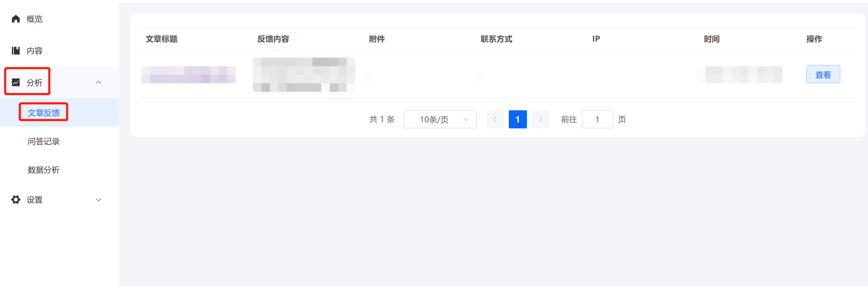The image size is (868, 286).
Task: Click the home icon beside 概览
Action: pyautogui.click(x=16, y=19)
